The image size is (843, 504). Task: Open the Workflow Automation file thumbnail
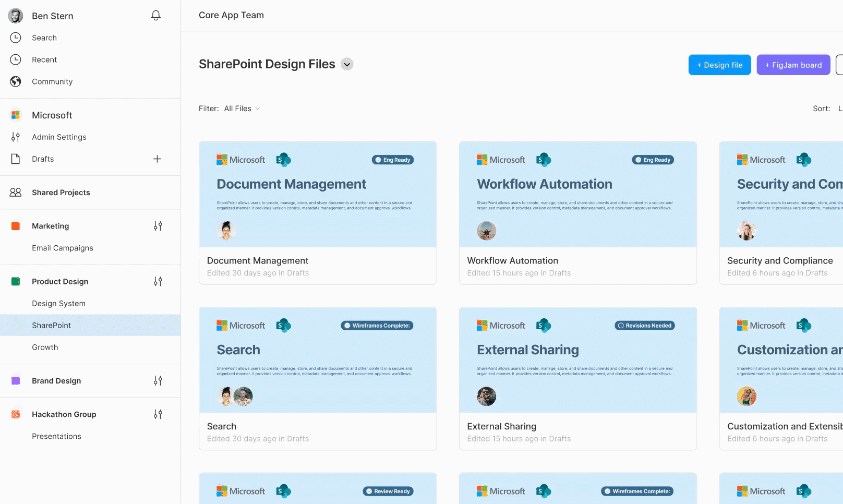click(x=578, y=194)
